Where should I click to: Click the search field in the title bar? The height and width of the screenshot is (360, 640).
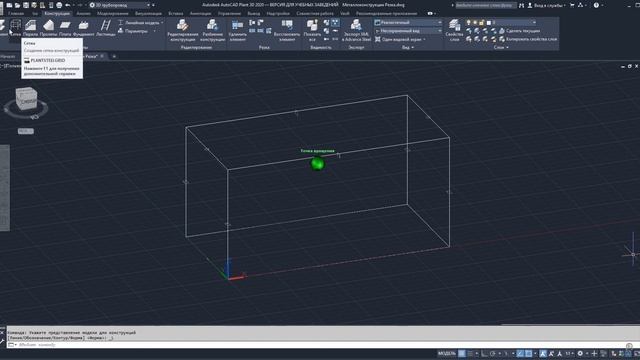[485, 5]
